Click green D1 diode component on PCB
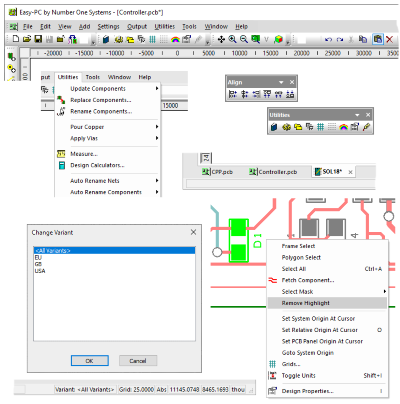The height and width of the screenshot is (404, 400). (239, 240)
